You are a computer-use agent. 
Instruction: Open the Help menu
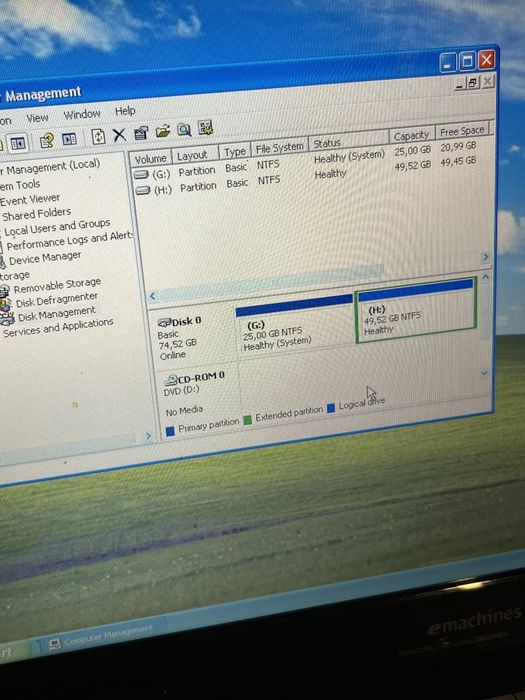(x=125, y=111)
